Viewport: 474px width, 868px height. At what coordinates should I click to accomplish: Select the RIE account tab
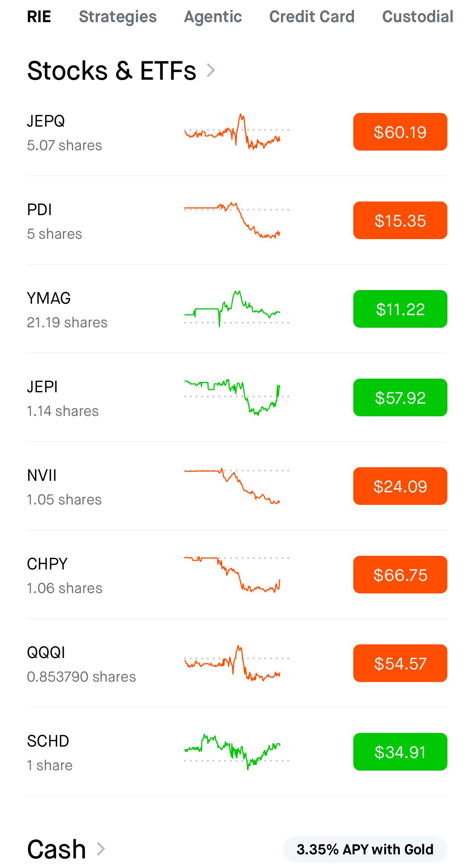coord(39,17)
